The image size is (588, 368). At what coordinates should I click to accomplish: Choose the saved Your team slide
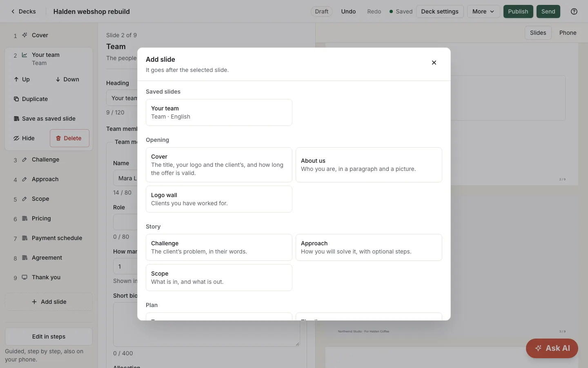(x=219, y=112)
